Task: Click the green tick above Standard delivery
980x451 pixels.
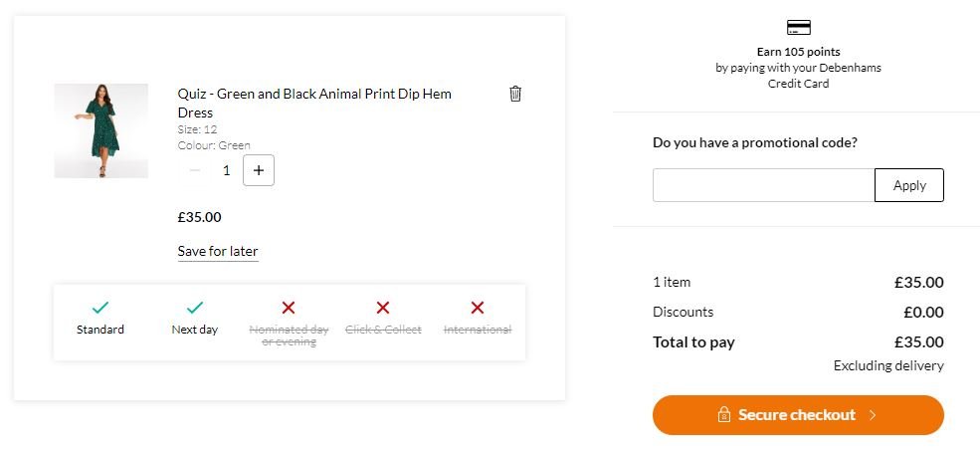Action: pos(100,307)
